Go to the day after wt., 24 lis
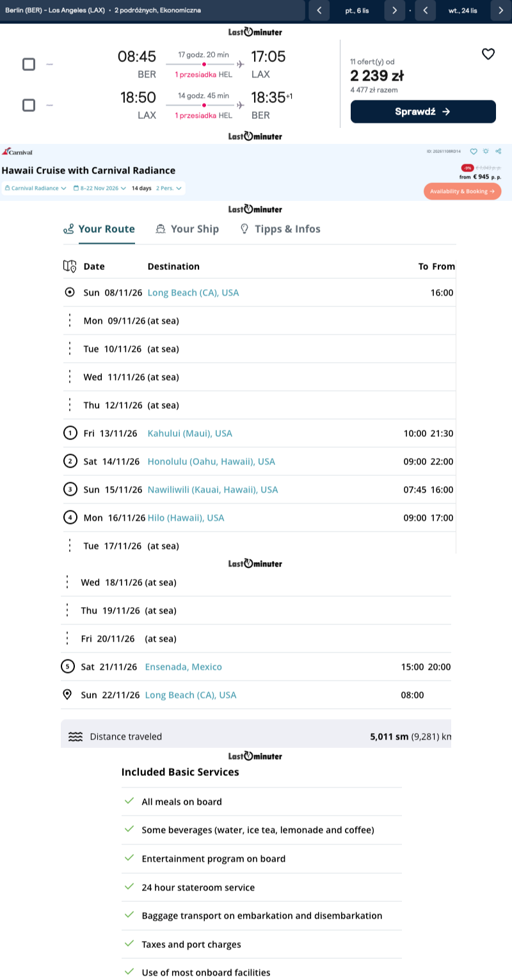Image resolution: width=512 pixels, height=980 pixels. (x=500, y=11)
